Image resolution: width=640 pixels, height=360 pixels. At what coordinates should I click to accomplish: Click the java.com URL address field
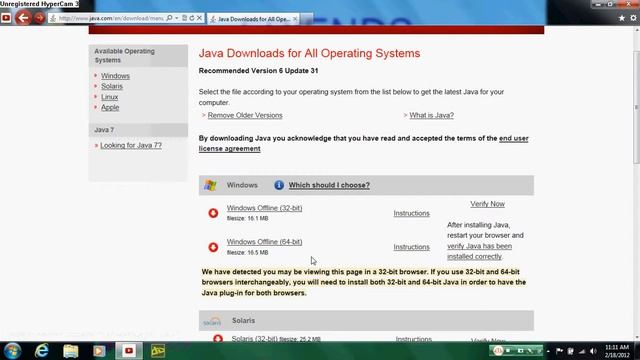pyautogui.click(x=110, y=18)
